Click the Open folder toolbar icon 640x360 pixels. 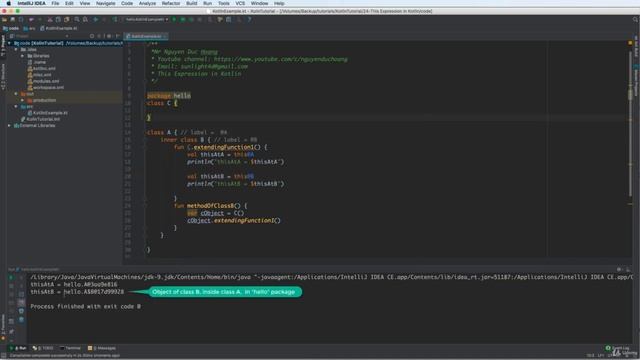(4, 19)
